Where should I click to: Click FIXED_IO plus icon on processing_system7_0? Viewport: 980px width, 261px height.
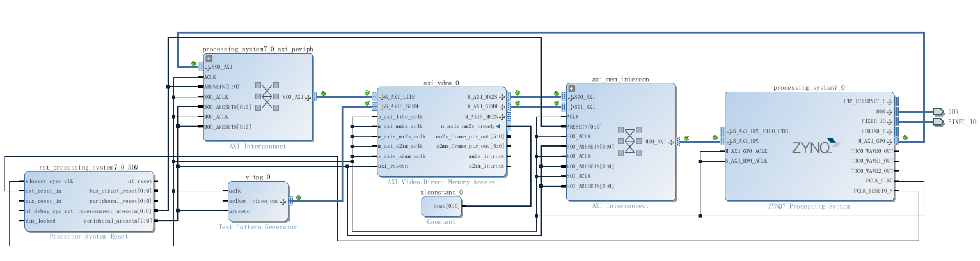pos(889,122)
